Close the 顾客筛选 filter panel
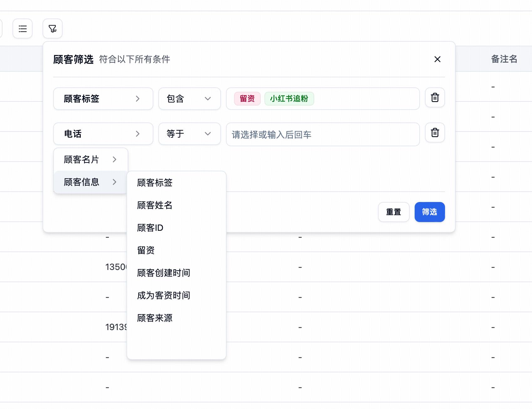This screenshot has height=409, width=532. [x=437, y=59]
